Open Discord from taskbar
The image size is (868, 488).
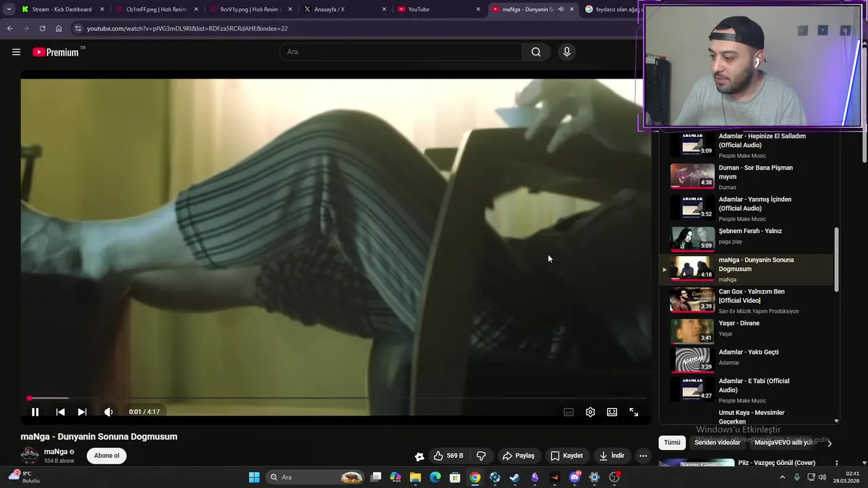tap(575, 477)
